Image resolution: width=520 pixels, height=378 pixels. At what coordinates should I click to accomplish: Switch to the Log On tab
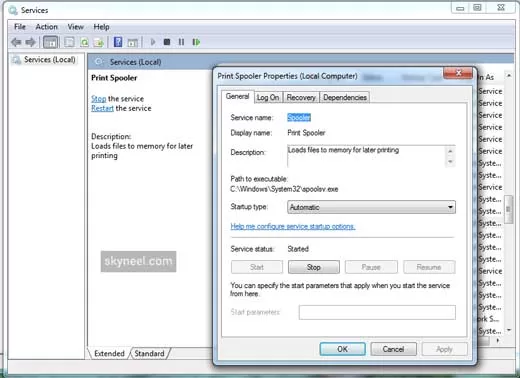point(268,97)
